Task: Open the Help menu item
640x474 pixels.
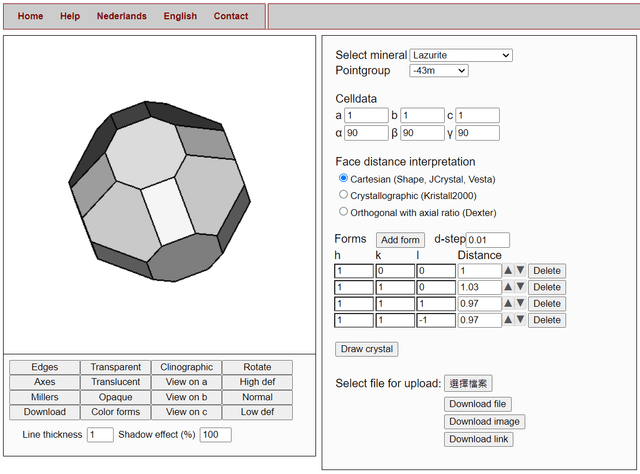Action: (70, 16)
